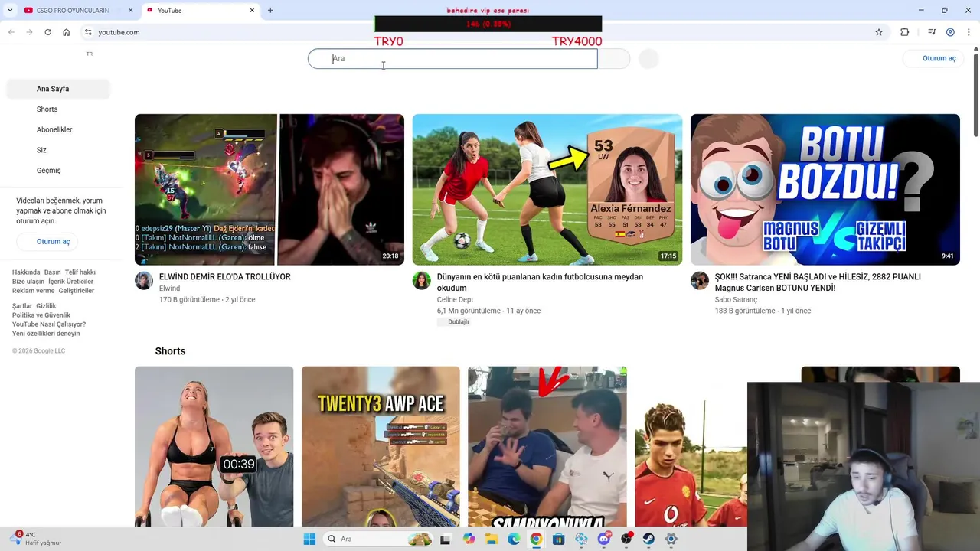
Task: Open the TWENTY3 AWP ACE Short
Action: pos(381,446)
